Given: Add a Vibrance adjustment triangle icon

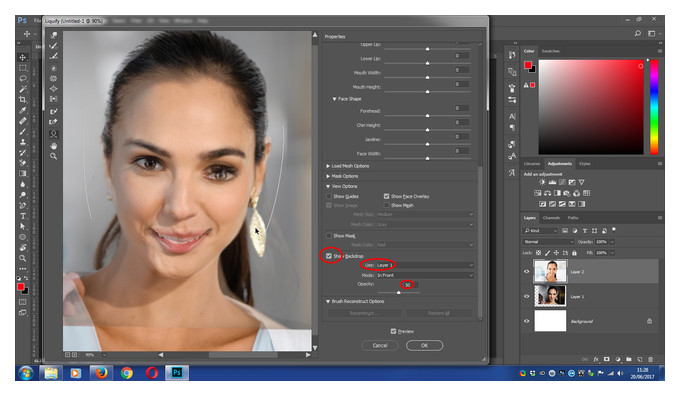Looking at the screenshot, I should pos(582,182).
